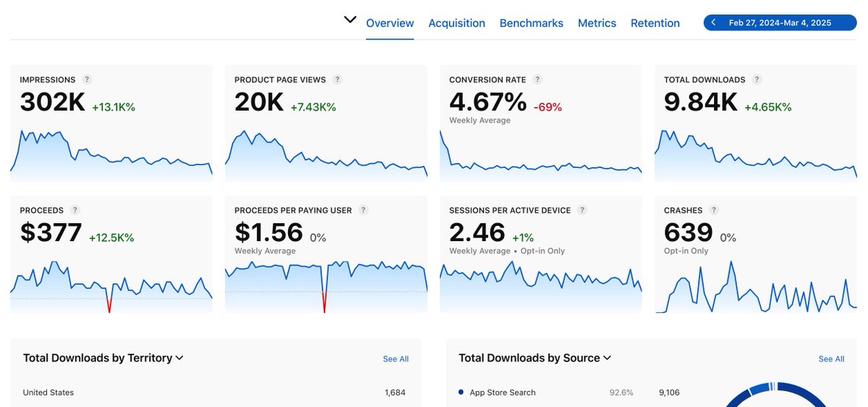Click the 302K impressions value
This screenshot has height=407, width=868.
pos(52,102)
